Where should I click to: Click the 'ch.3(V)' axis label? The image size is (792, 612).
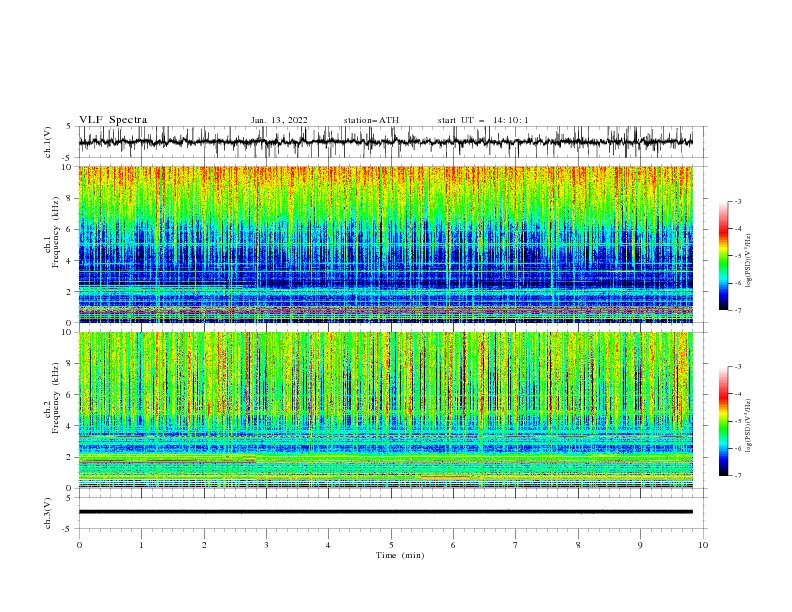click(x=48, y=513)
